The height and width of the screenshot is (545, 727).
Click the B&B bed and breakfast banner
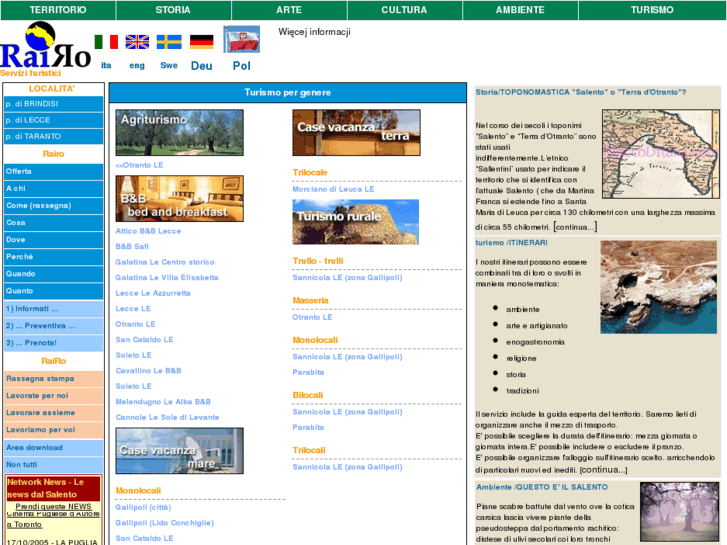tap(179, 198)
